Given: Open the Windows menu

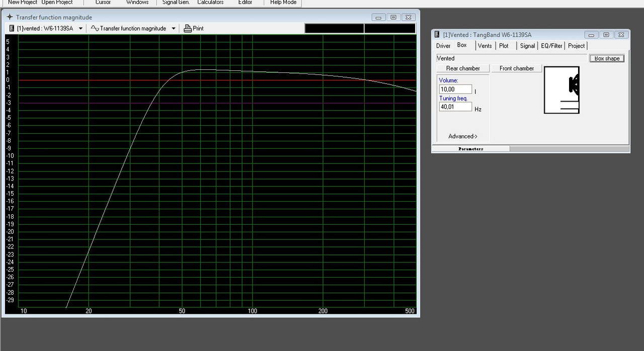Looking at the screenshot, I should (137, 3).
